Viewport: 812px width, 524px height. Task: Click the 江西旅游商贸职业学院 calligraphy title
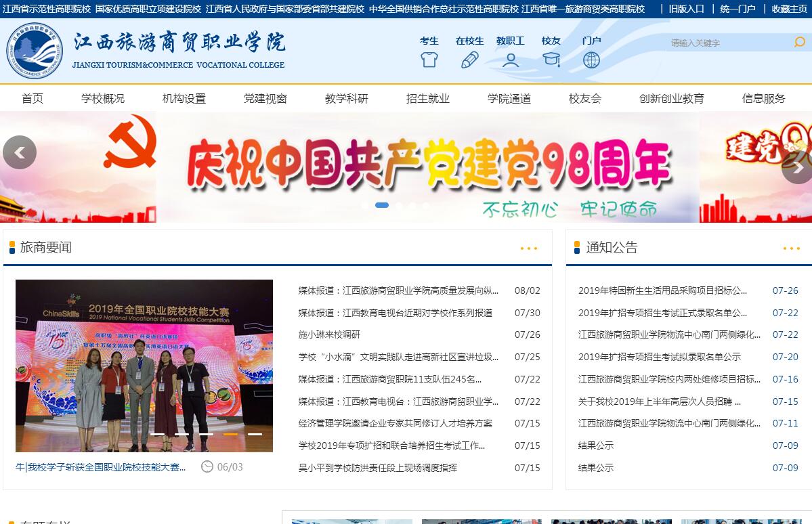179,43
